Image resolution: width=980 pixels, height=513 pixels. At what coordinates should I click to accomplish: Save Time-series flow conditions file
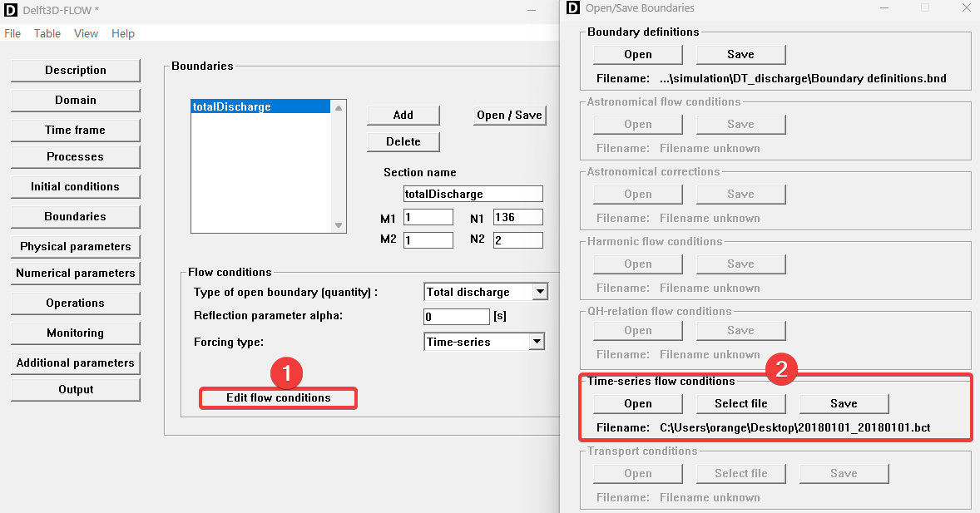click(844, 403)
